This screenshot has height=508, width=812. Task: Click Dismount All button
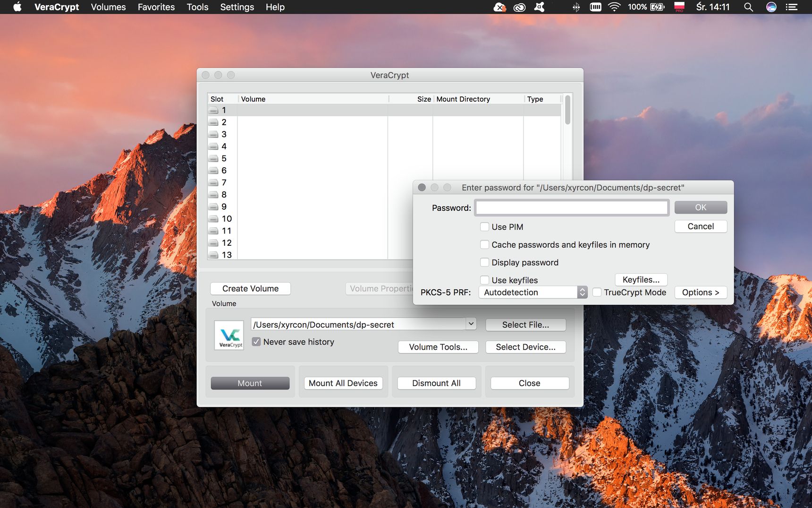(436, 383)
